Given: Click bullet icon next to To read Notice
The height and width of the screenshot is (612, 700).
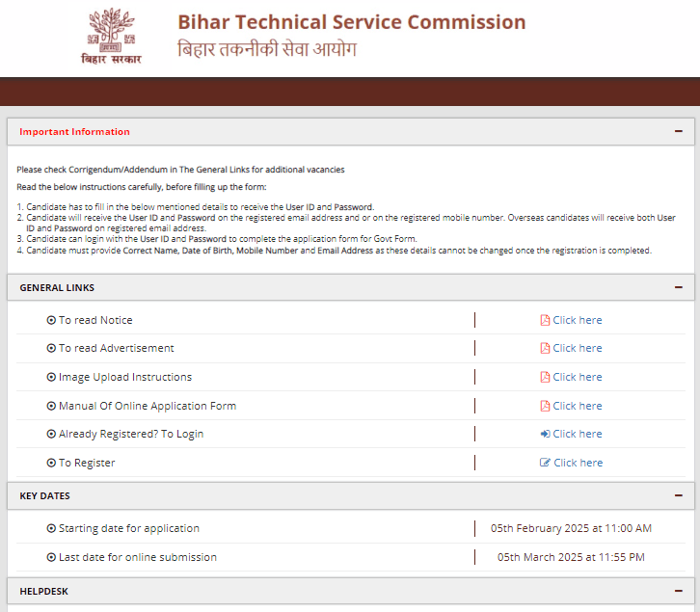Looking at the screenshot, I should point(51,320).
